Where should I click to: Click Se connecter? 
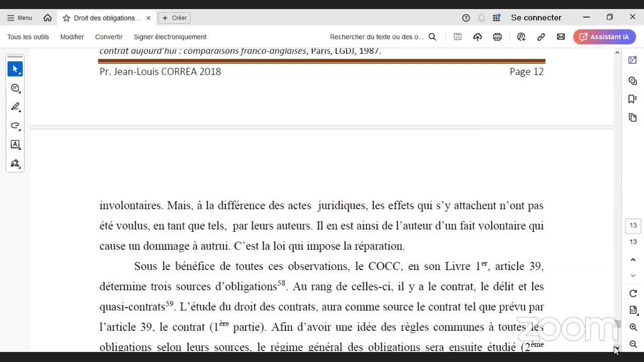coord(536,18)
